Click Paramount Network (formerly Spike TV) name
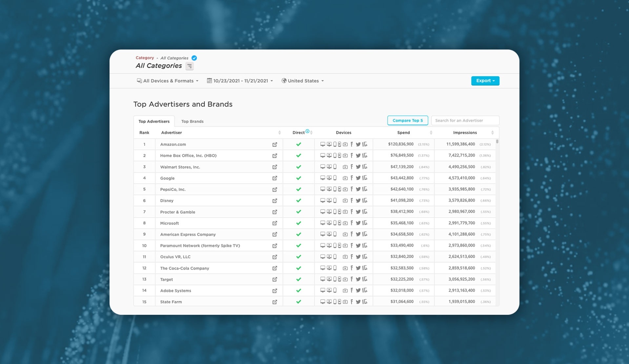This screenshot has height=364, width=629. coord(200,246)
